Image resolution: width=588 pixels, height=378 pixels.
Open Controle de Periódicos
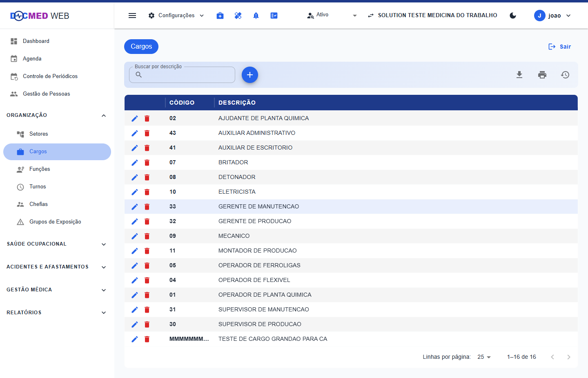pyautogui.click(x=57, y=76)
